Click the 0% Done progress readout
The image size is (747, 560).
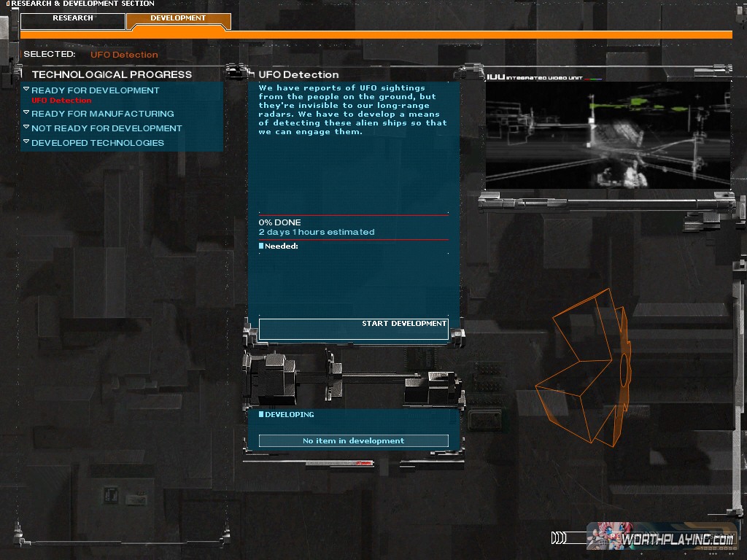click(279, 222)
